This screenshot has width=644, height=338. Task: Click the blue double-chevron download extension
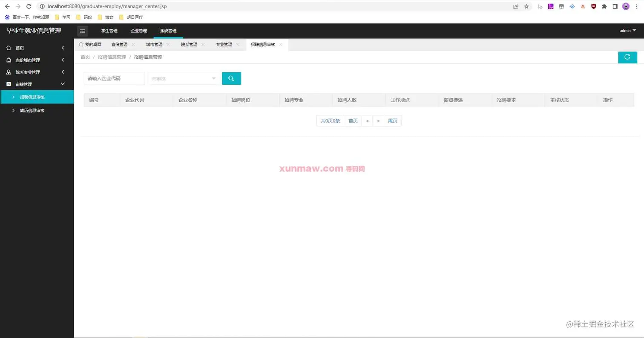coord(572,6)
